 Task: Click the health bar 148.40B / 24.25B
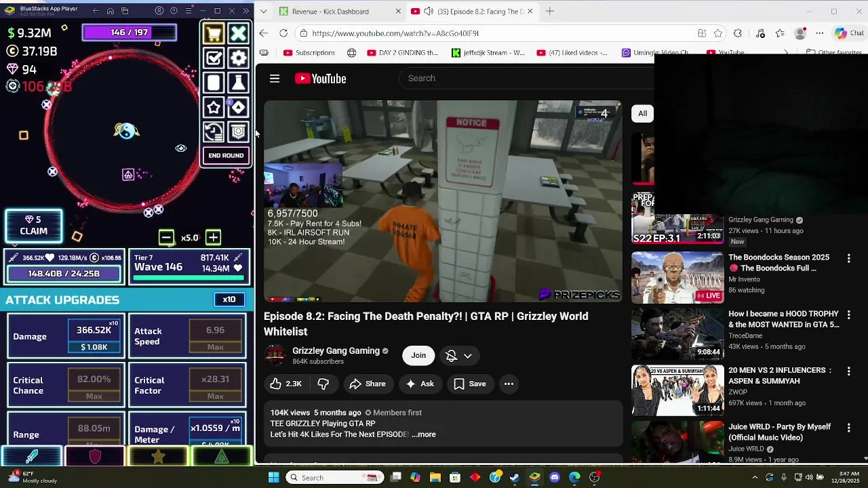pyautogui.click(x=64, y=274)
